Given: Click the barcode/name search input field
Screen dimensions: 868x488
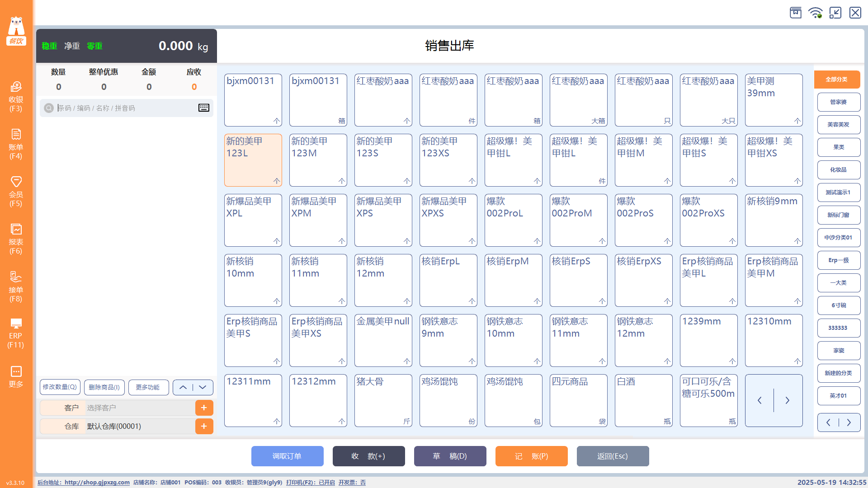Looking at the screenshot, I should point(122,108).
